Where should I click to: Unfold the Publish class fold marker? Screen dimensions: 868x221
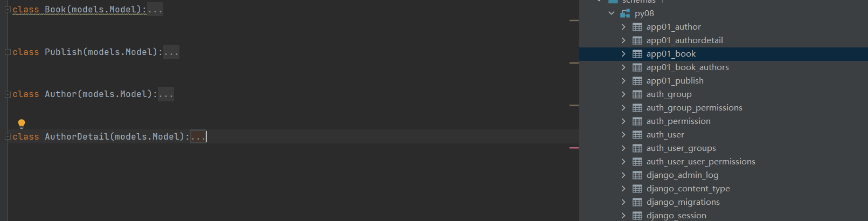click(x=8, y=52)
